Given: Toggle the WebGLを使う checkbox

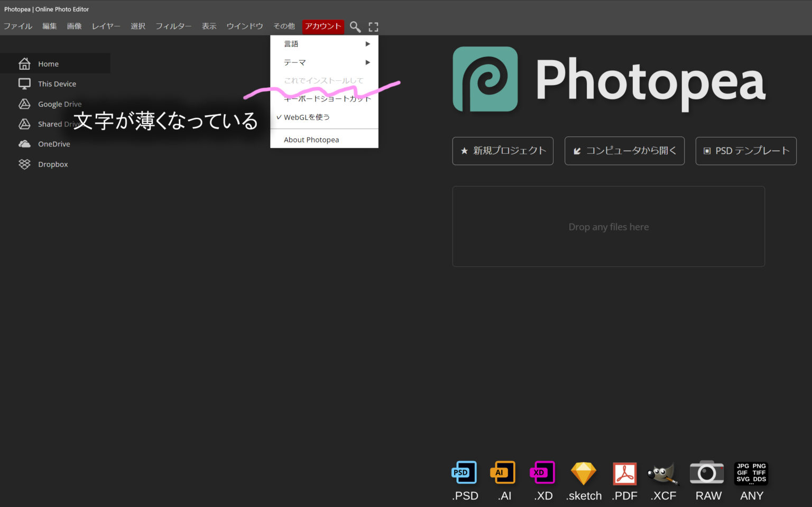Looking at the screenshot, I should click(x=303, y=117).
